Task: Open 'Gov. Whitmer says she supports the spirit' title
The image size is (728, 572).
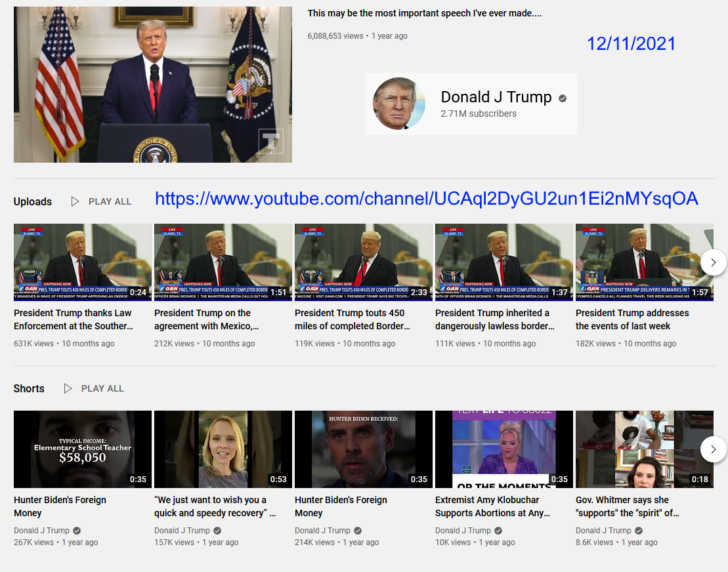Action: [628, 506]
